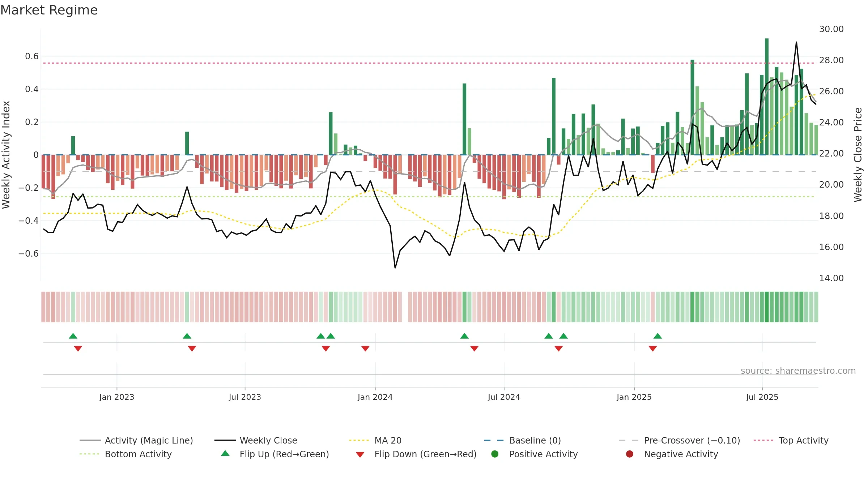Click the Weekly Close Price axis title
The width and height of the screenshot is (868, 488).
pyautogui.click(x=858, y=155)
